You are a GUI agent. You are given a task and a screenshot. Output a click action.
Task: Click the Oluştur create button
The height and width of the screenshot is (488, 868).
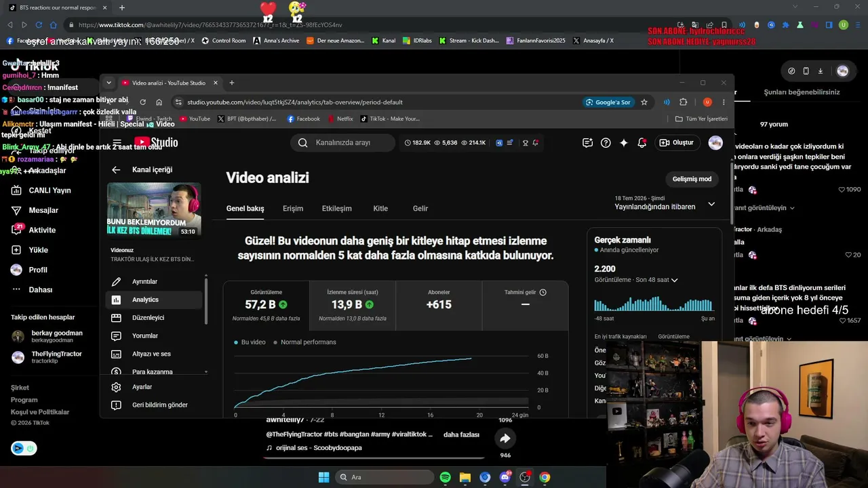point(677,142)
